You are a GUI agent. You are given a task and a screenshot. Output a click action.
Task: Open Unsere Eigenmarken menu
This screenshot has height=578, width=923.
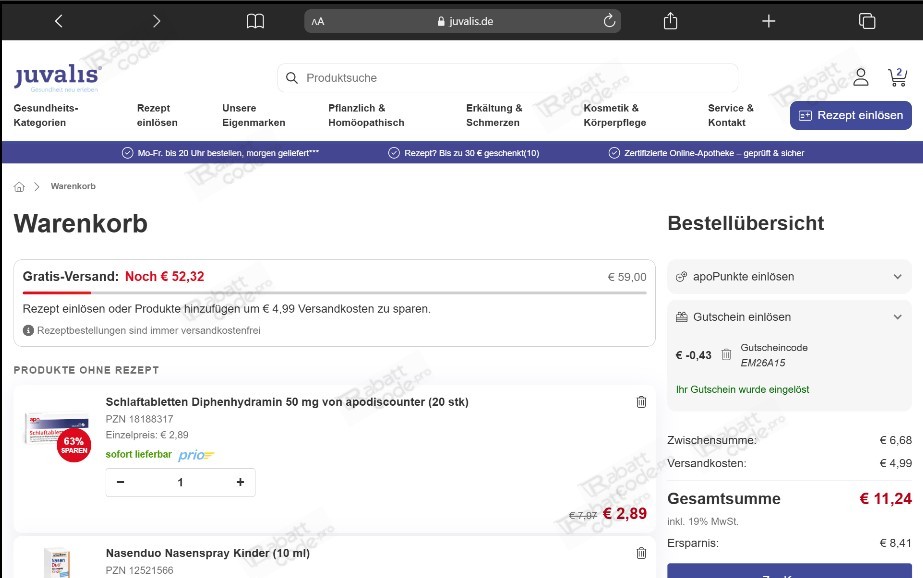pos(254,115)
